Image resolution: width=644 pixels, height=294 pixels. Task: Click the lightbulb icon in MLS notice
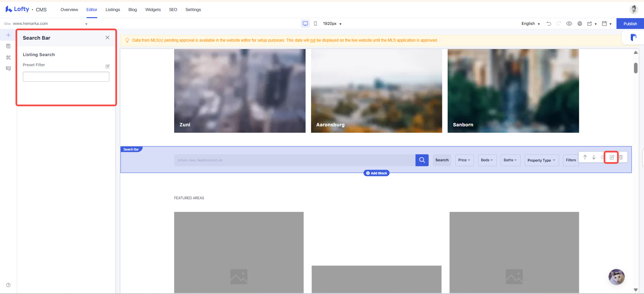(127, 40)
